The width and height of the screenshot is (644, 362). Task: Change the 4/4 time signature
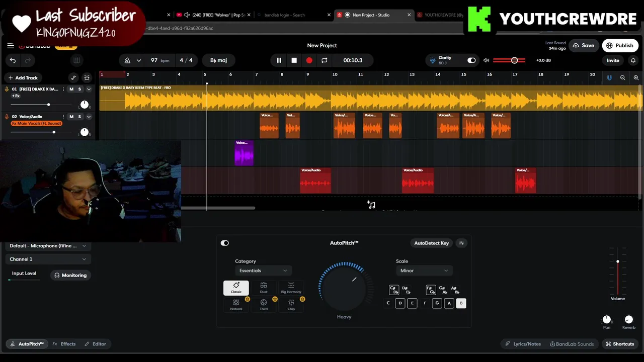coord(186,60)
